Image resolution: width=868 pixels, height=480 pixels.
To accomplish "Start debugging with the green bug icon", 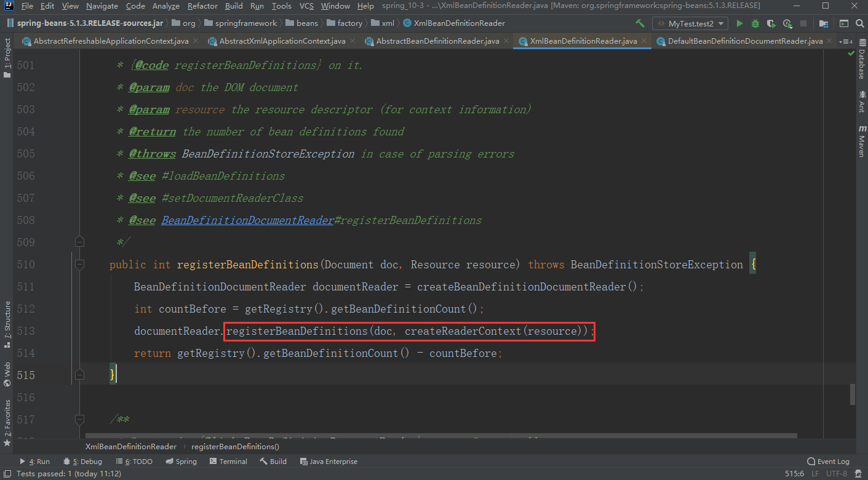I will click(755, 23).
